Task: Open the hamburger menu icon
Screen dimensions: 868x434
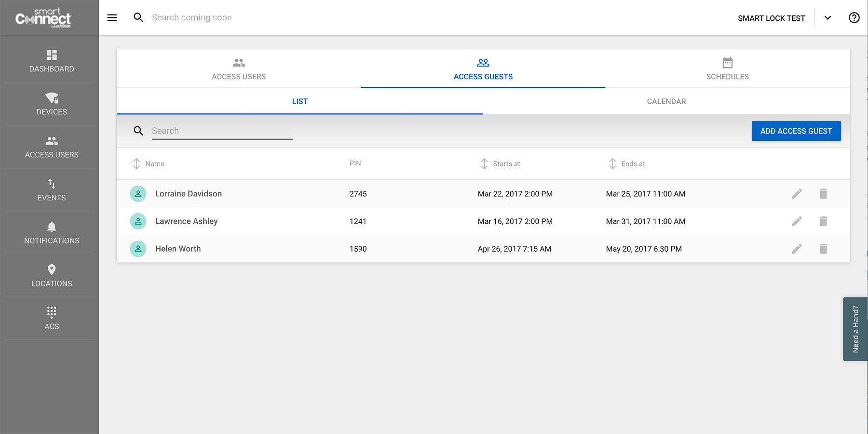Action: (112, 18)
